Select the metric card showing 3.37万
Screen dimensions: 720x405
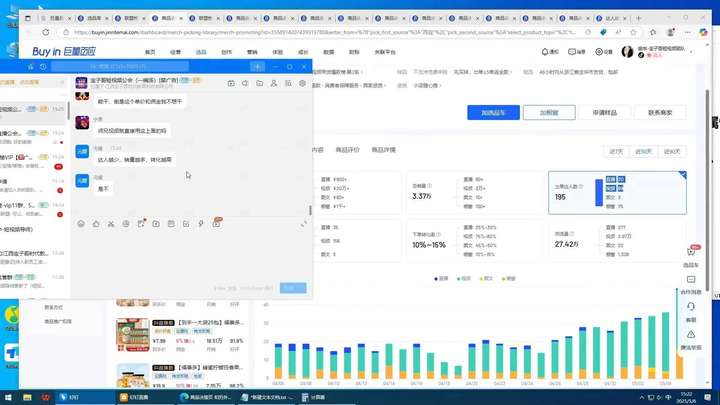475,193
